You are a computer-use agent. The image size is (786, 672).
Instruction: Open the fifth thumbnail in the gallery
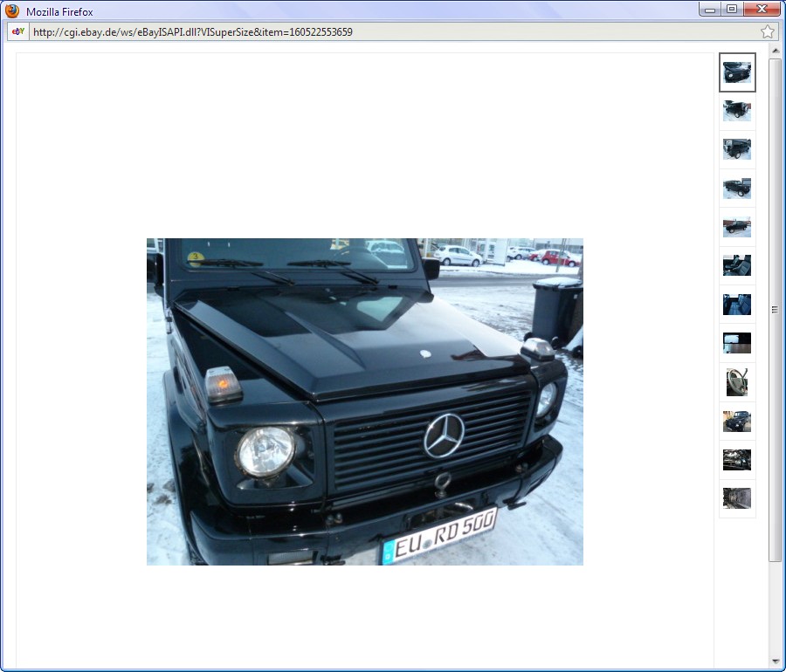[x=737, y=227]
